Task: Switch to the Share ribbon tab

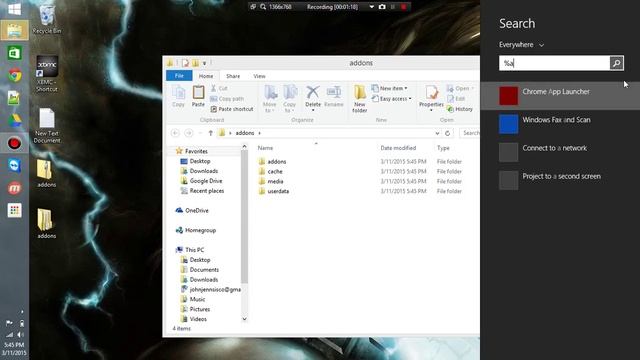Action: (x=233, y=76)
